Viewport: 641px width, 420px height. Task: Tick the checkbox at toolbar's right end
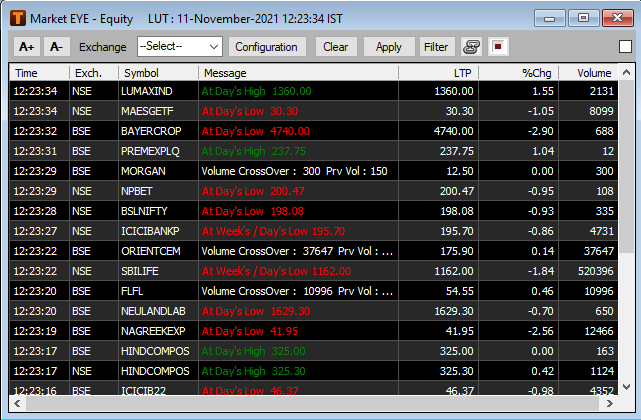pyautogui.click(x=625, y=47)
